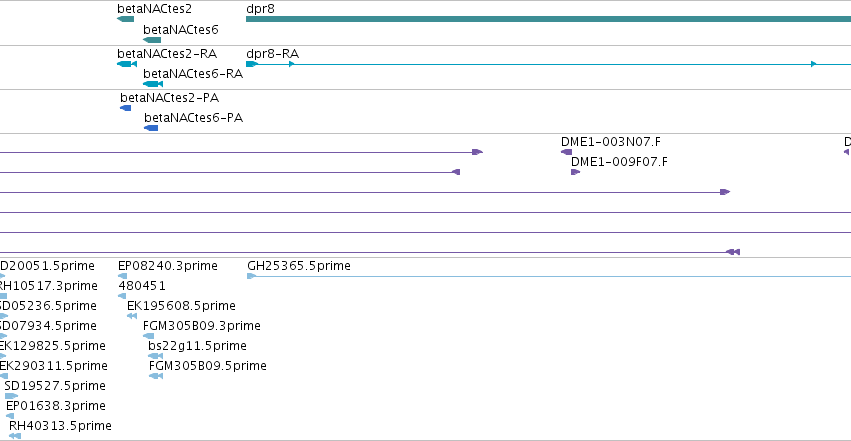Click the betaNACtes2 gene label
This screenshot has width=851, height=441.
154,9
